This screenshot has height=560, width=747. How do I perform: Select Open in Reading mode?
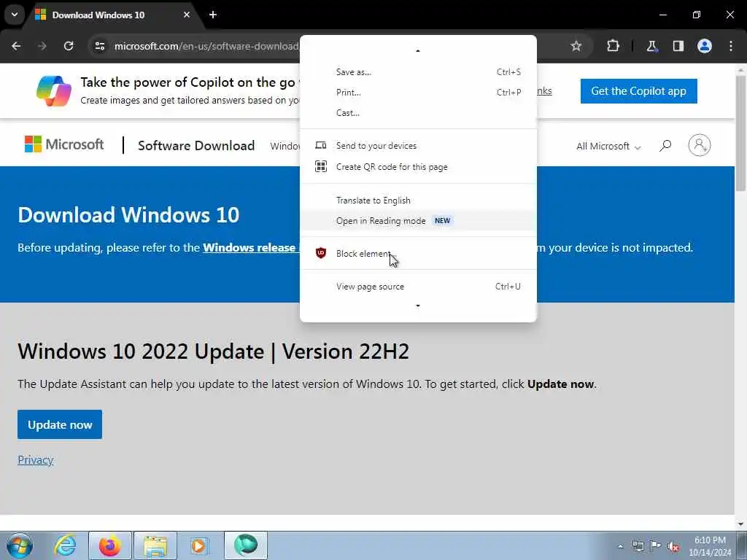tap(418, 220)
